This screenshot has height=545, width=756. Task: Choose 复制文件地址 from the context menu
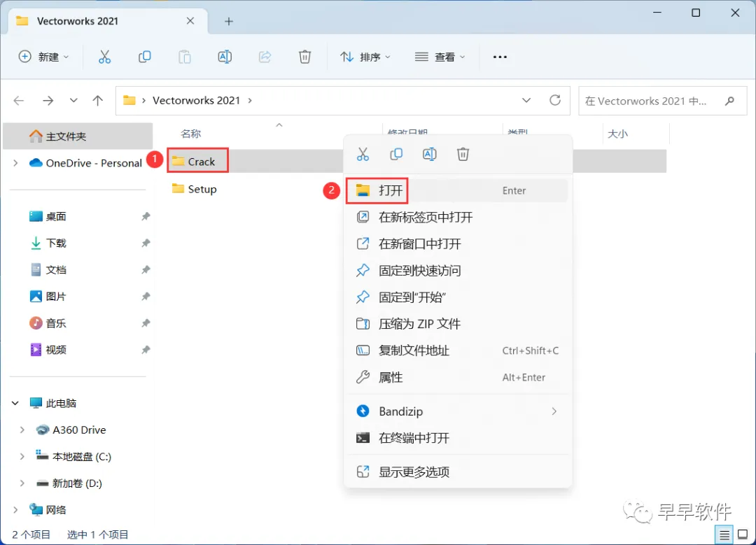(x=457, y=351)
